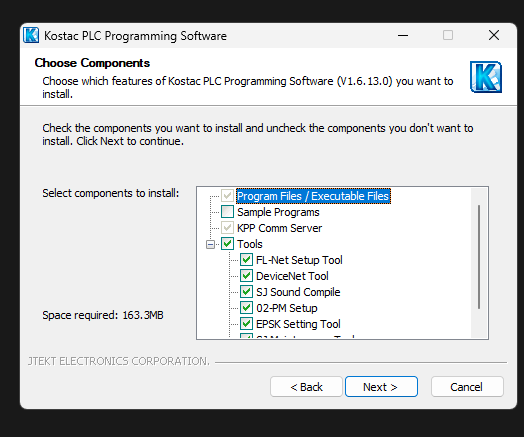Collapse the Tools tree node

[x=210, y=245]
